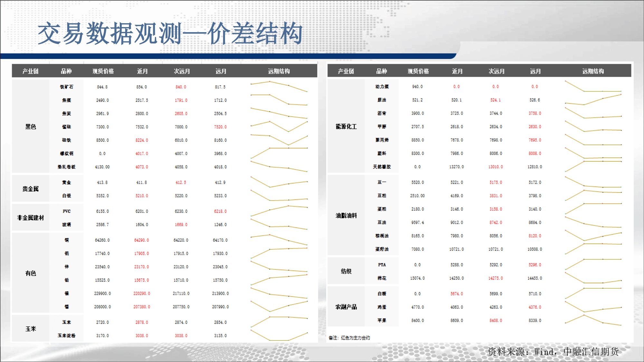The image size is (644, 362).
Task: Click the sparkline in the 4770.0 row
Action: click(x=593, y=307)
